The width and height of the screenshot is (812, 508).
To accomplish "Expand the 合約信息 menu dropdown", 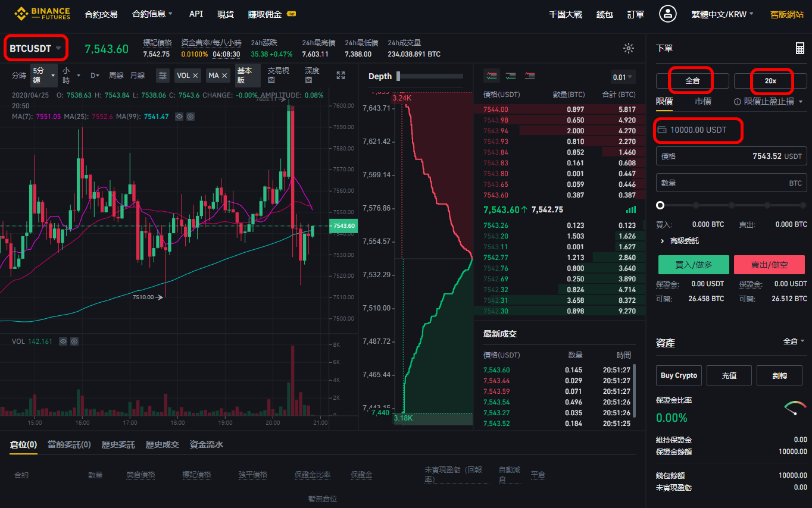I will coord(152,14).
